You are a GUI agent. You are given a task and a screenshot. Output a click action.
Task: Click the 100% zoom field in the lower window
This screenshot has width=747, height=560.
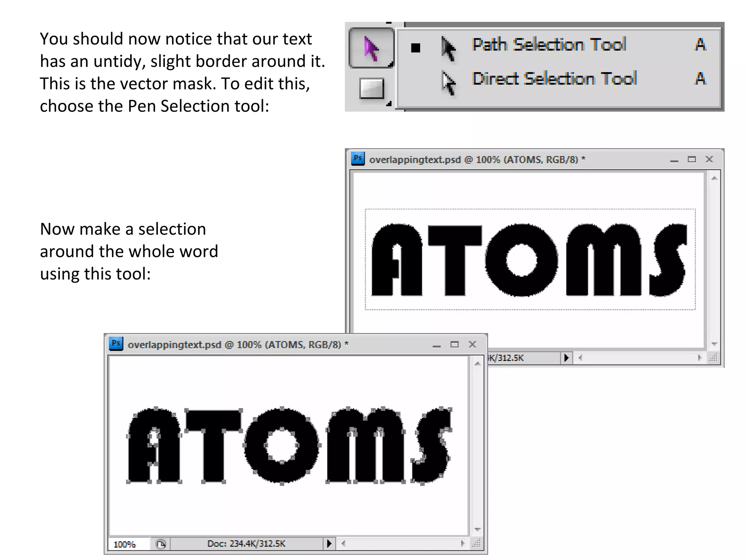pos(129,544)
